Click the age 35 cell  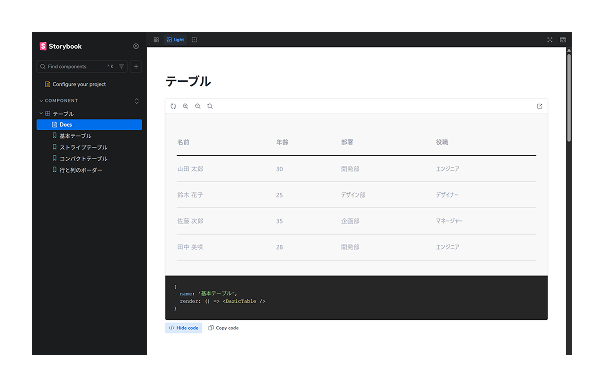tap(279, 221)
